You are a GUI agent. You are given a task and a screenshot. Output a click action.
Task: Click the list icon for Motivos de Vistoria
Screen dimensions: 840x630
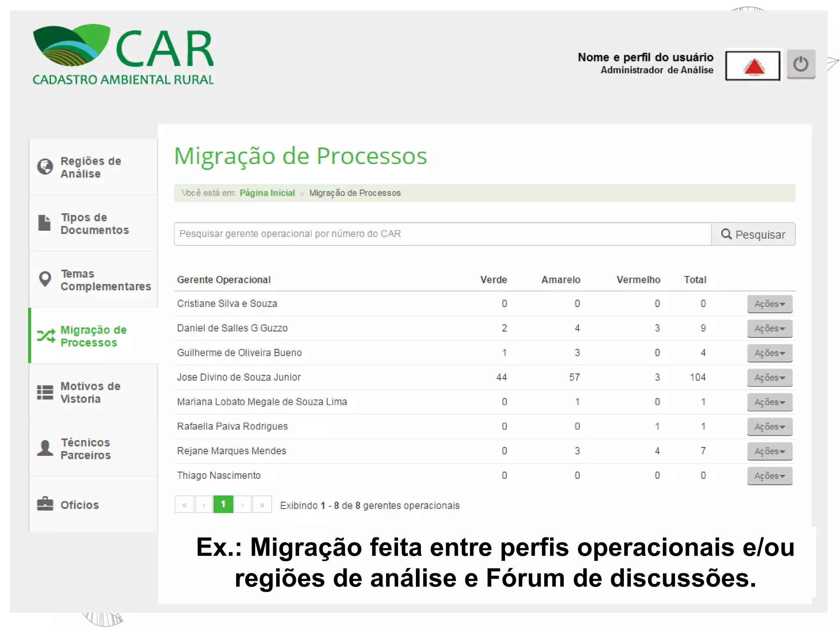(x=45, y=392)
